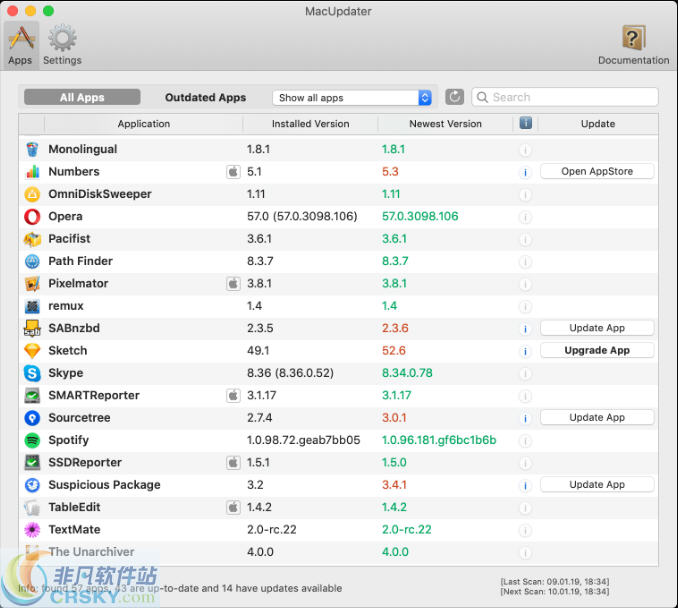
Task: Click the rescan refresh button
Action: [454, 97]
